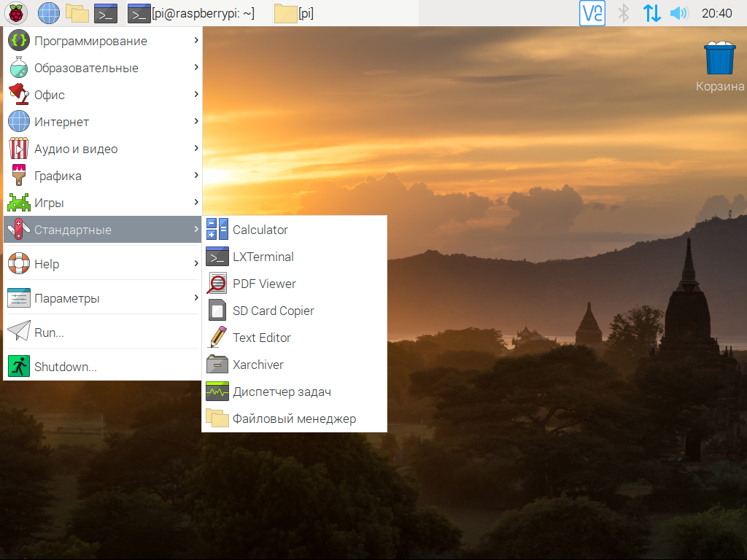Open Файловый менеджер from the submenu
The width and height of the screenshot is (747, 560).
295,418
